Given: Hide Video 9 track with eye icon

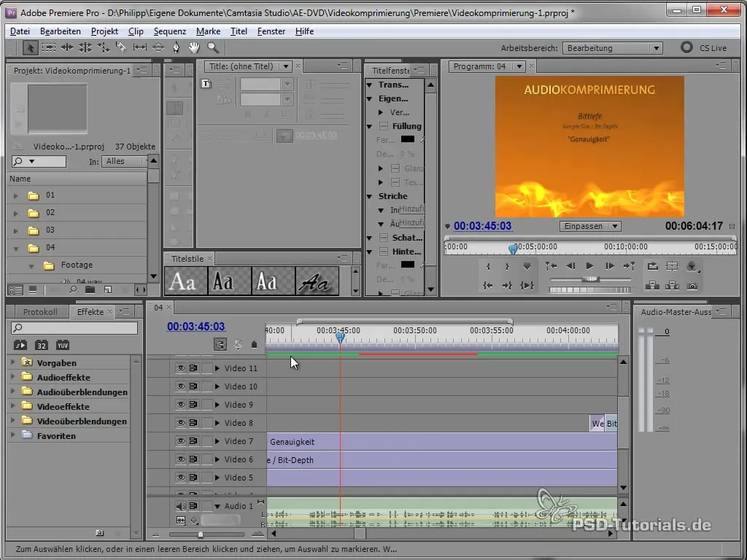Looking at the screenshot, I should tap(181, 405).
